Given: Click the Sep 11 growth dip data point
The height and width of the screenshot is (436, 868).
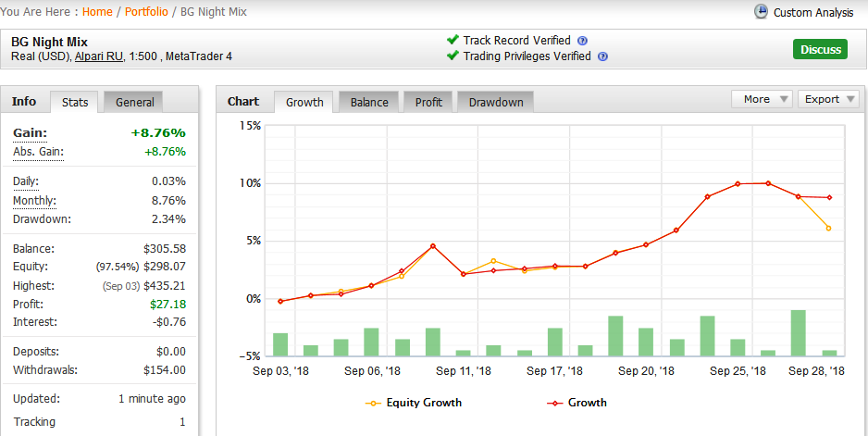Looking at the screenshot, I should pyautogui.click(x=464, y=274).
